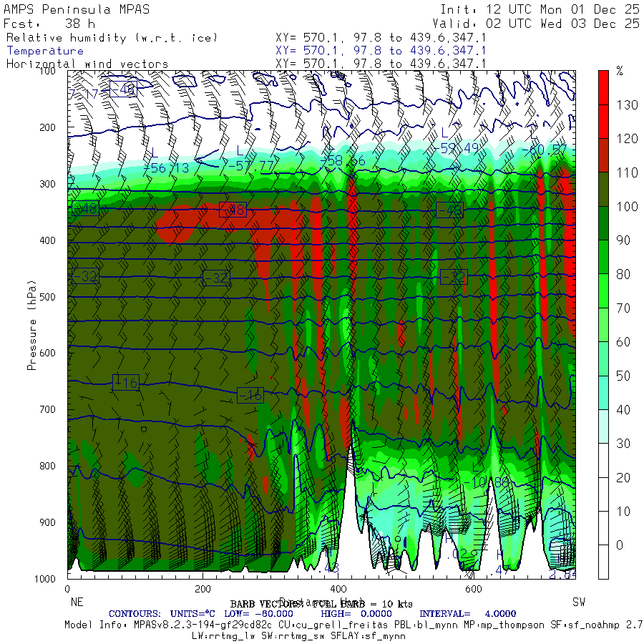The height and width of the screenshot is (644, 644).
Task: Select the white colorbar segment between 20 and 30
Action: coord(603,460)
